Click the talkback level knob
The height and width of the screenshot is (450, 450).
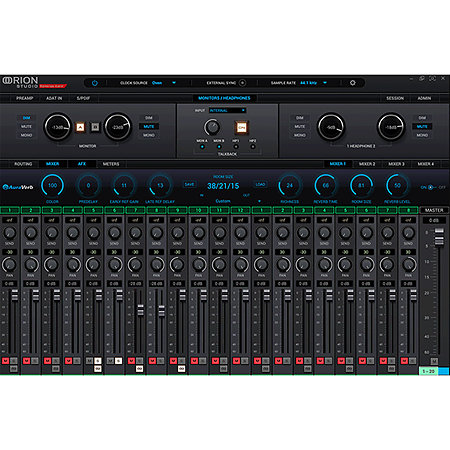click(x=212, y=127)
